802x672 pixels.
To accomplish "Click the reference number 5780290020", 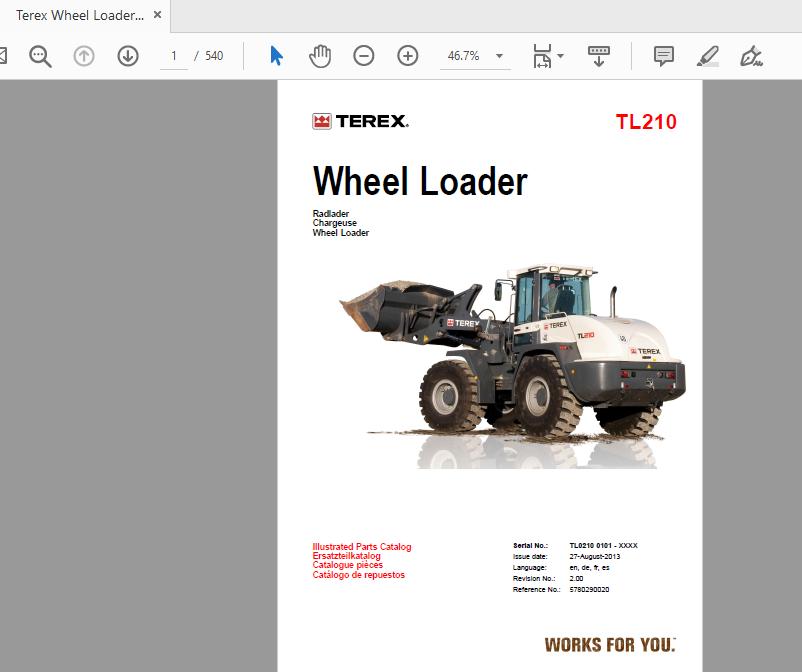I will [589, 590].
